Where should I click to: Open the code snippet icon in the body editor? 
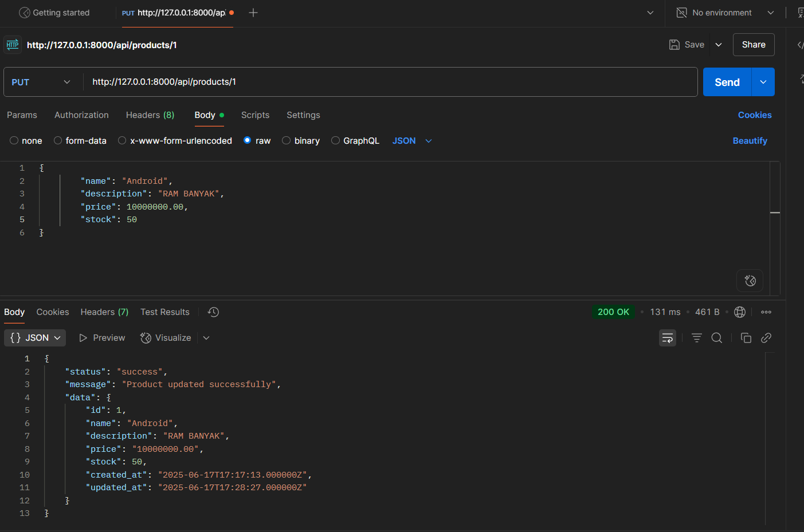pos(750,281)
